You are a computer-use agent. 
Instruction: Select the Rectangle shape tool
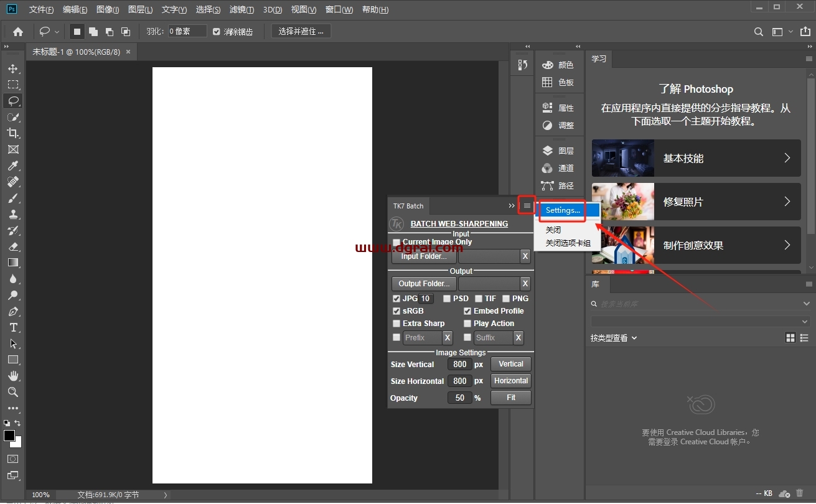tap(13, 360)
